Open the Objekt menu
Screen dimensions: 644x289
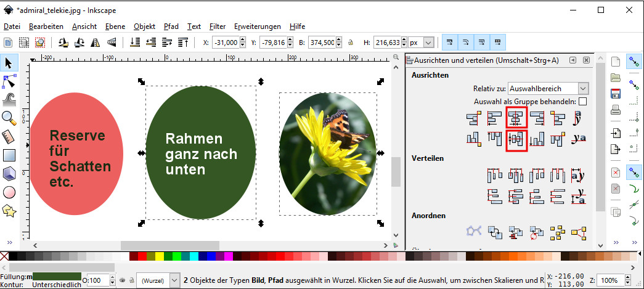pyautogui.click(x=145, y=26)
